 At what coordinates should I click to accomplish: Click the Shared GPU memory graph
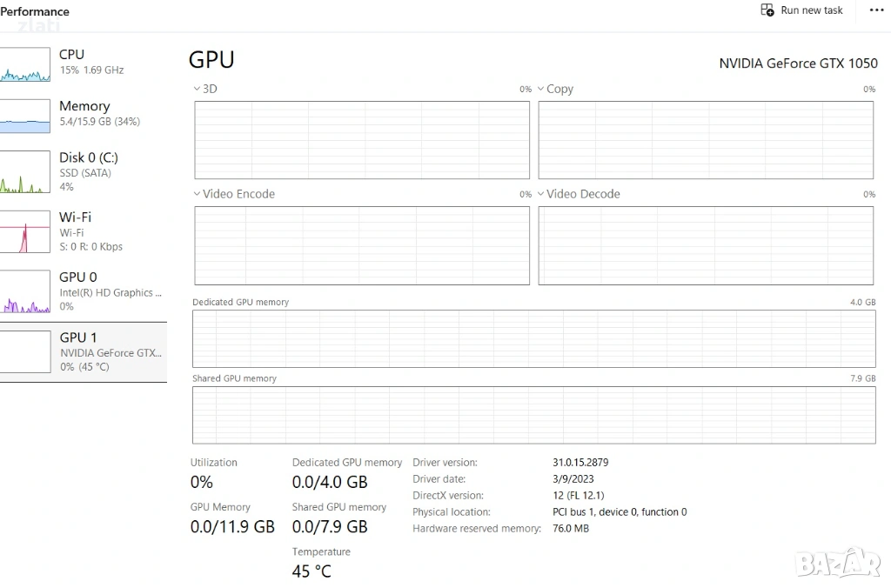533,415
